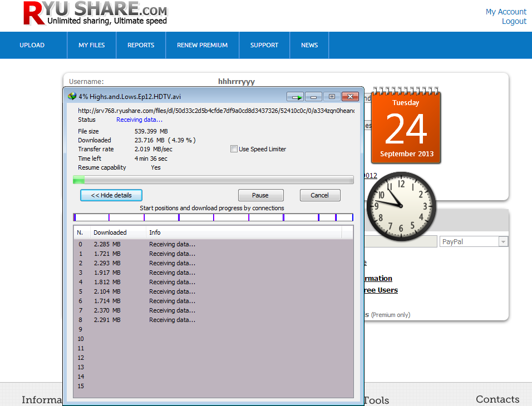The width and height of the screenshot is (532, 406).
Task: Click the IDM globe icon in title bar
Action: click(72, 96)
